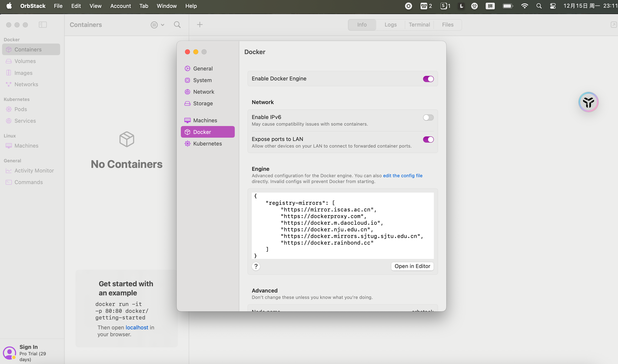The width and height of the screenshot is (618, 364).
Task: Click the Activity Monitor chart icon
Action: [x=9, y=171]
